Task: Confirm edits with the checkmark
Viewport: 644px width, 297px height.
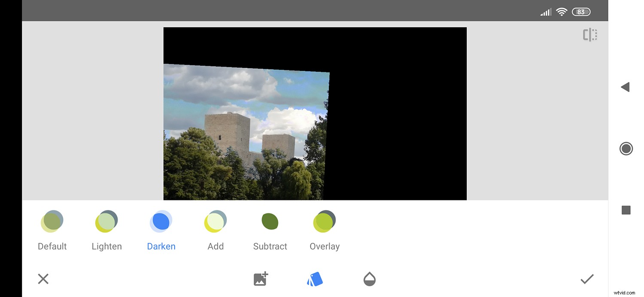Action: pyautogui.click(x=587, y=279)
